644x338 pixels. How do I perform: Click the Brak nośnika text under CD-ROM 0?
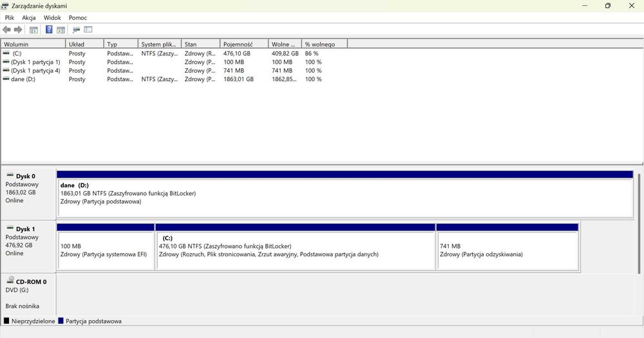[x=22, y=306]
